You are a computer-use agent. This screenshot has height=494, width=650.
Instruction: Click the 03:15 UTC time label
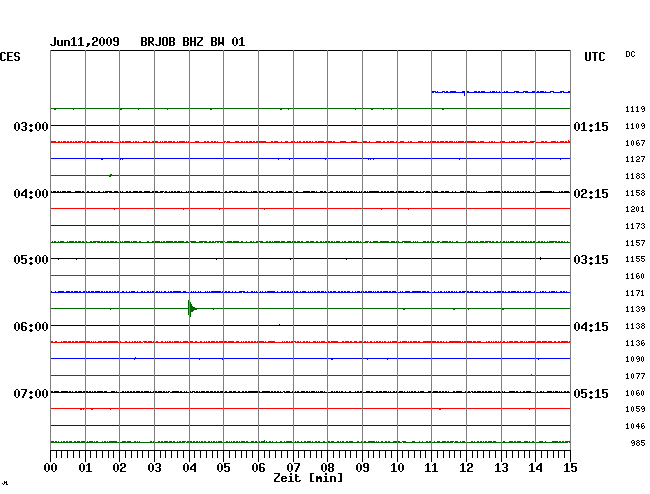tap(591, 260)
